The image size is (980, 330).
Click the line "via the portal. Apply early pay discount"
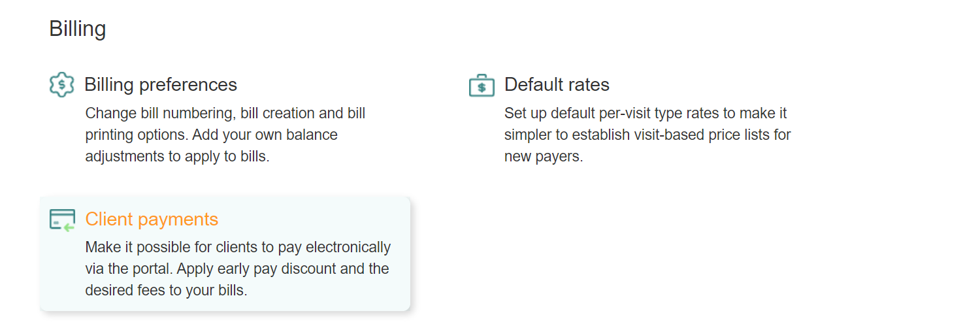tap(237, 269)
